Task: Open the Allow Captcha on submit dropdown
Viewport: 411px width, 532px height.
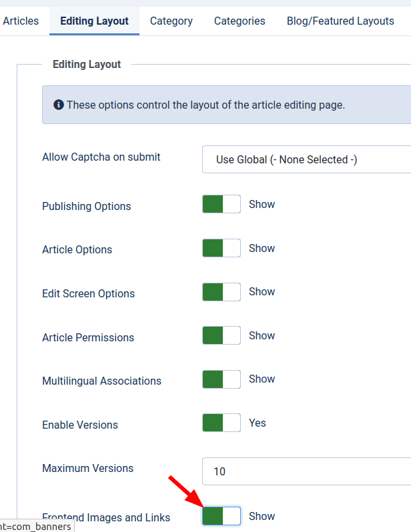Action: [x=307, y=160]
